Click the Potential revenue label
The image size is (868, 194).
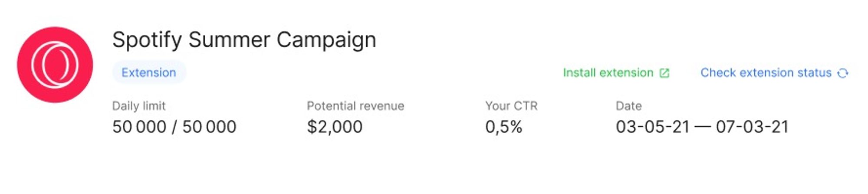pos(355,106)
